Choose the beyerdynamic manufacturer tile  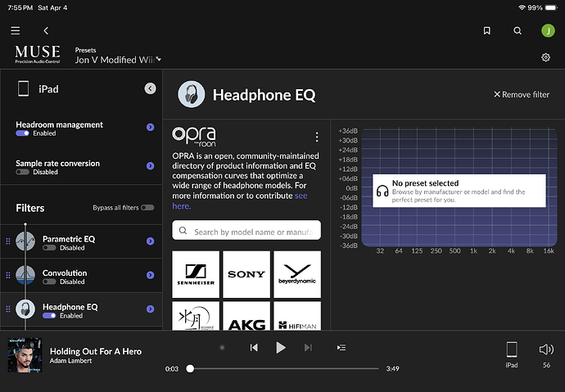297,275
